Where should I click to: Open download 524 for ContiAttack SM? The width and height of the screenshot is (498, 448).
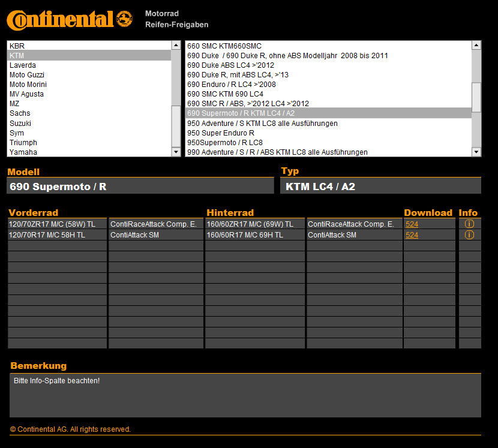point(412,235)
